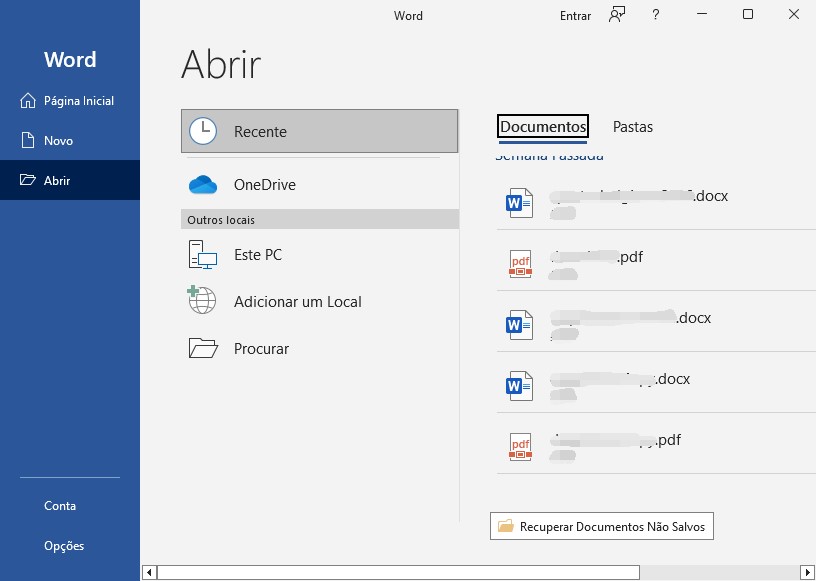The image size is (816, 581).
Task: Click the horizontal scrollbar left arrow
Action: (149, 573)
